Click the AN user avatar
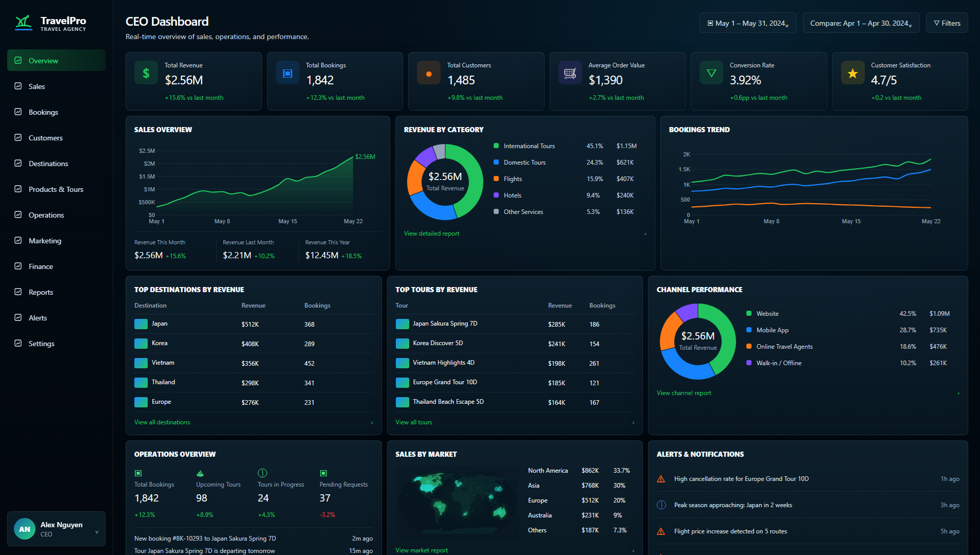This screenshot has height=555, width=980. 25,529
